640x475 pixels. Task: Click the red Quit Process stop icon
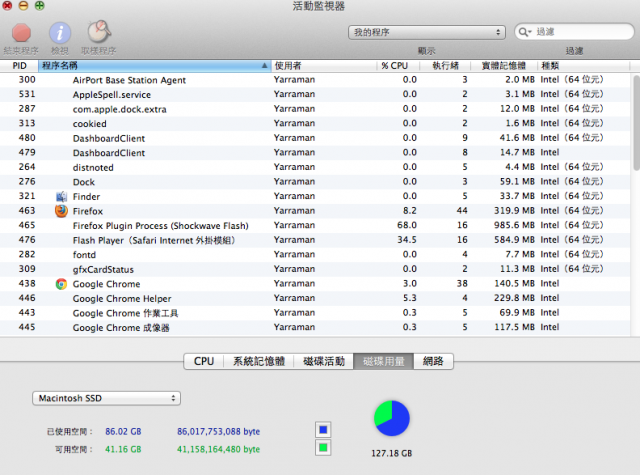[x=21, y=33]
